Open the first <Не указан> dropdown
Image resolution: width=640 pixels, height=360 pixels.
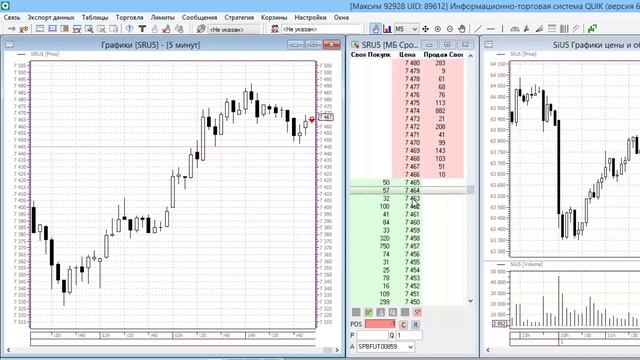point(233,29)
